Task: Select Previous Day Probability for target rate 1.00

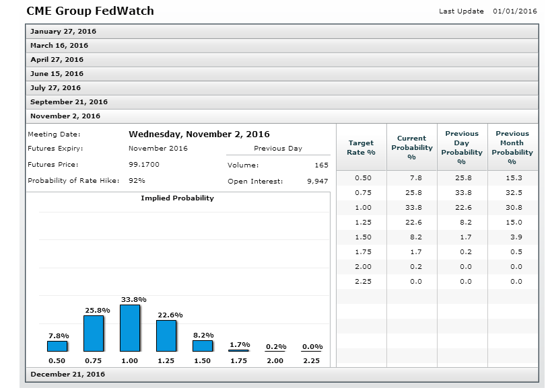Action: [464, 207]
